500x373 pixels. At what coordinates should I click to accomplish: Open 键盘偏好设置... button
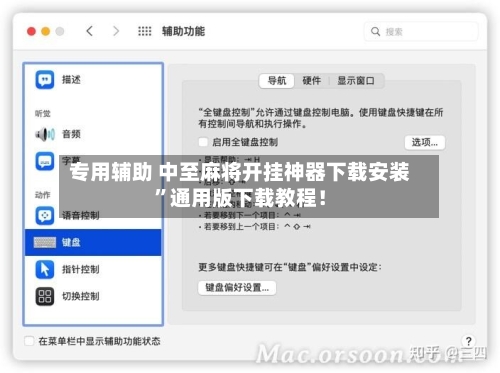point(237,288)
